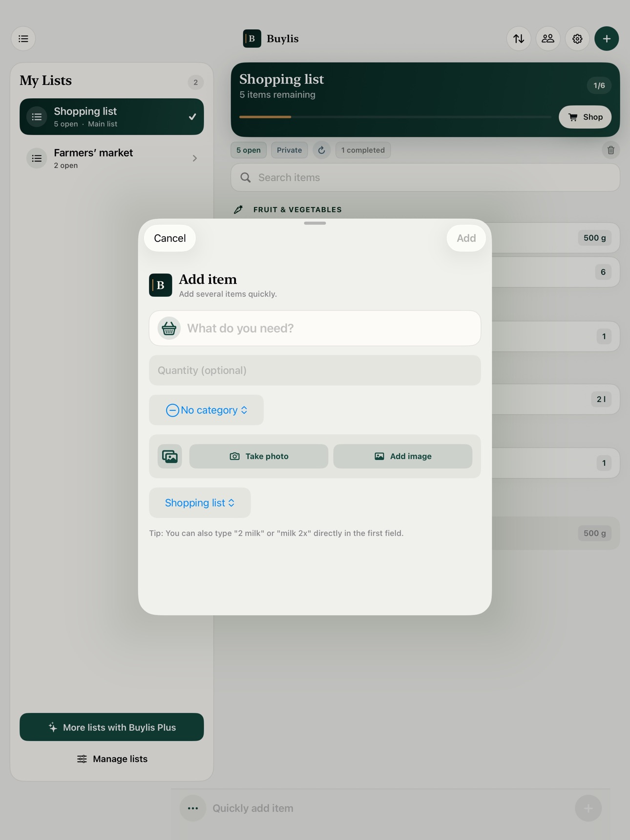Focus the Quickly add item field

(x=391, y=808)
